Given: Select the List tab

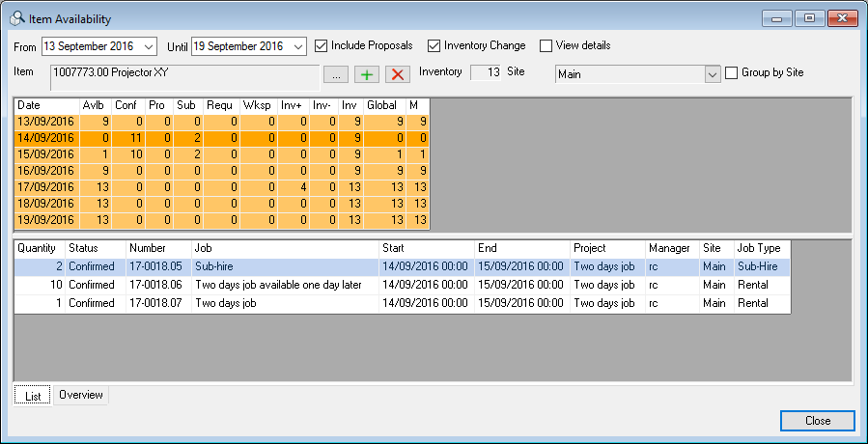Looking at the screenshot, I should tap(33, 396).
